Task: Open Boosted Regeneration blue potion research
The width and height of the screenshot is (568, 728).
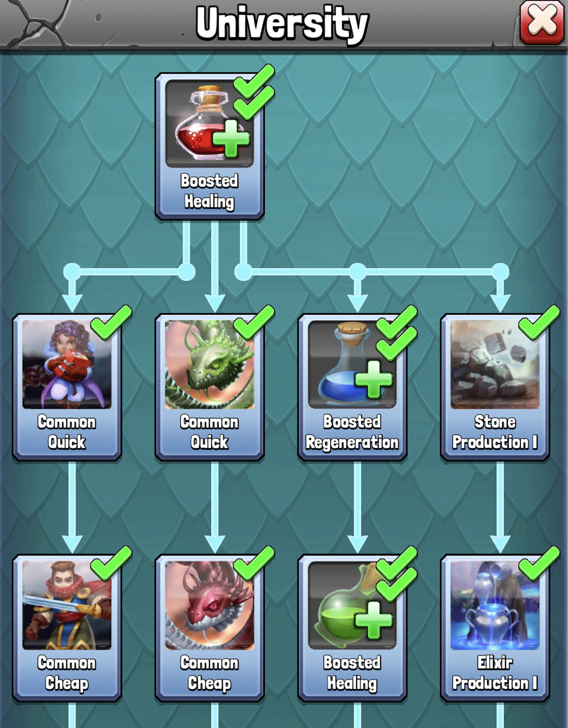Action: (x=352, y=387)
